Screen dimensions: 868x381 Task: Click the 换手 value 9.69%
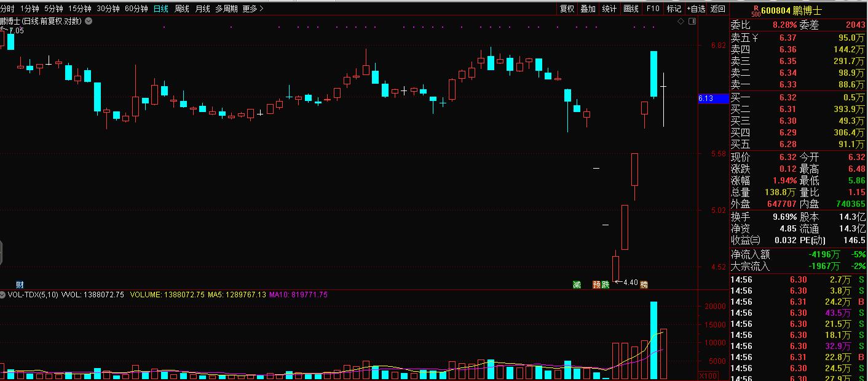tap(784, 217)
